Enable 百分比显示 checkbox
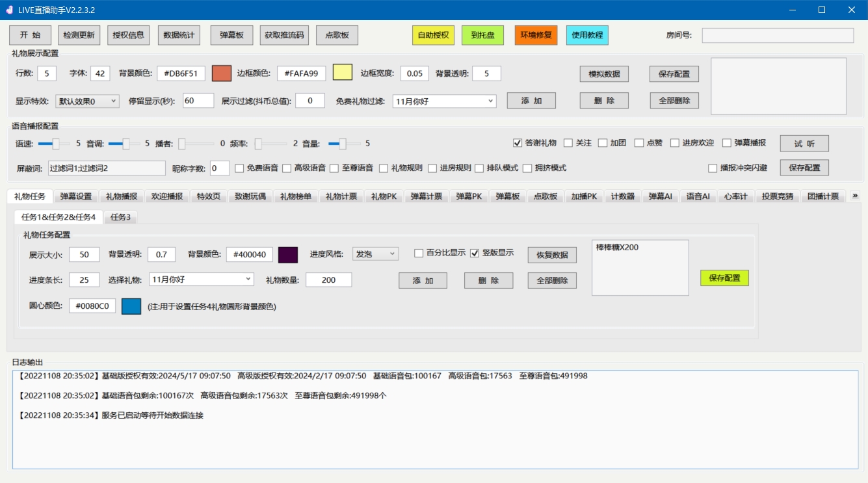Screen dimensions: 868x483 419,253
